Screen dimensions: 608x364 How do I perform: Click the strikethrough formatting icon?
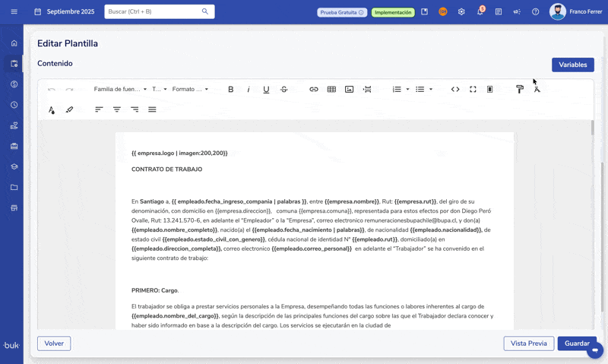pyautogui.click(x=284, y=90)
